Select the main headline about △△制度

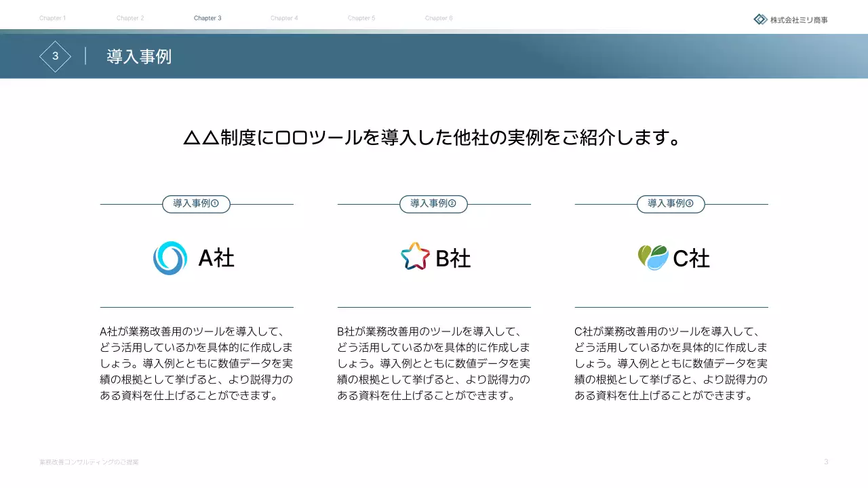433,138
